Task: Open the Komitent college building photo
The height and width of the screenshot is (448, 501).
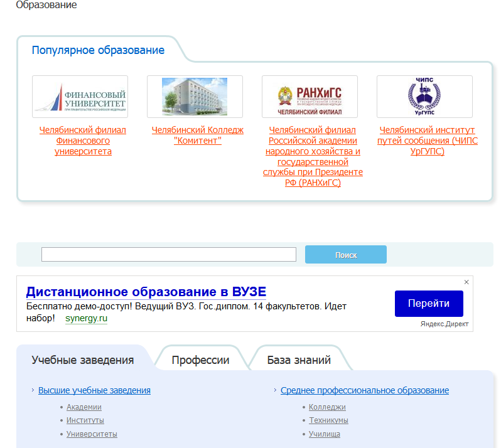Action: pos(195,97)
